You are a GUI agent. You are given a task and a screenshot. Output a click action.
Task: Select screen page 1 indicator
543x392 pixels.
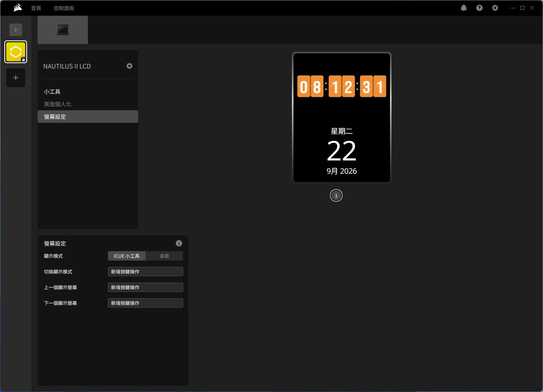click(x=336, y=195)
